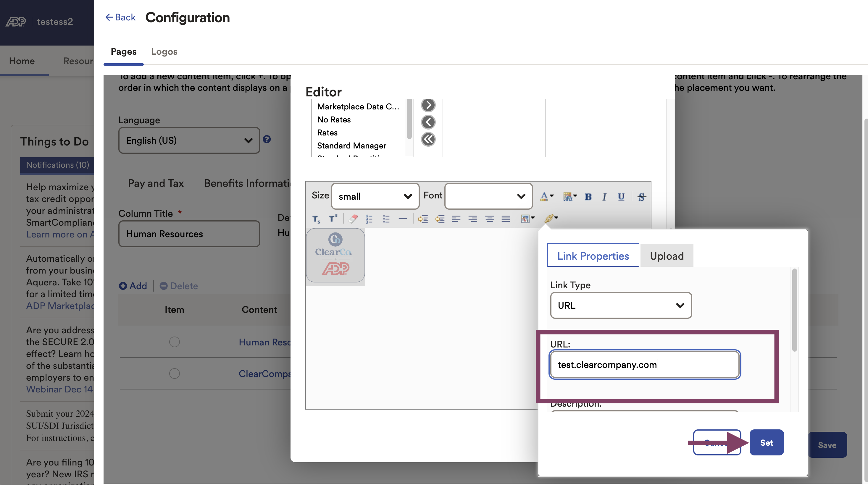
Task: Insert a horizontal rule line
Action: pyautogui.click(x=403, y=219)
